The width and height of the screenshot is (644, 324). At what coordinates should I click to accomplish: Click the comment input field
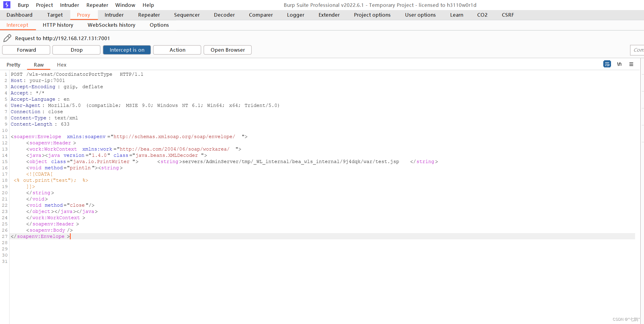pyautogui.click(x=637, y=50)
